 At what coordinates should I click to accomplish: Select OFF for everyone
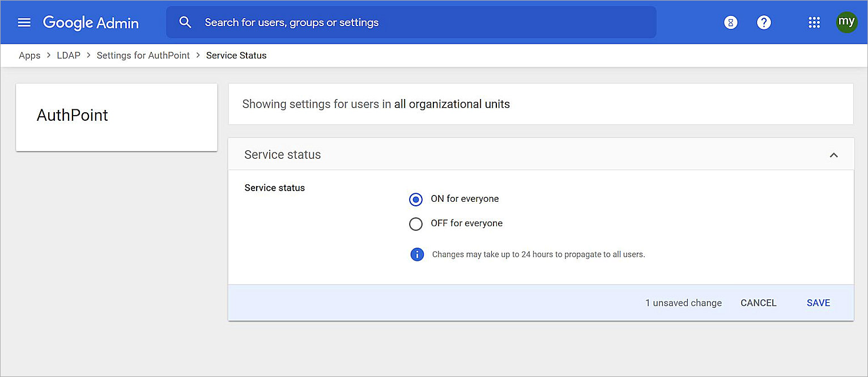tap(416, 223)
